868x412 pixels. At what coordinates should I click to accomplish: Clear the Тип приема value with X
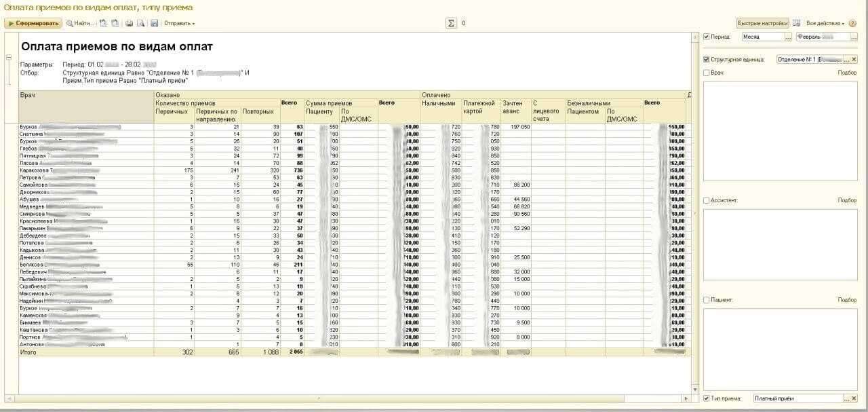coord(854,398)
